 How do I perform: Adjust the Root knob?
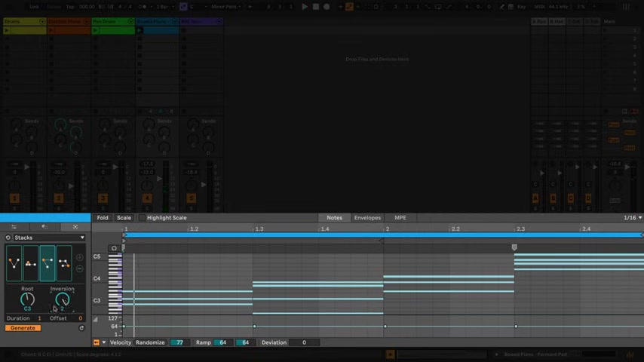[27, 299]
